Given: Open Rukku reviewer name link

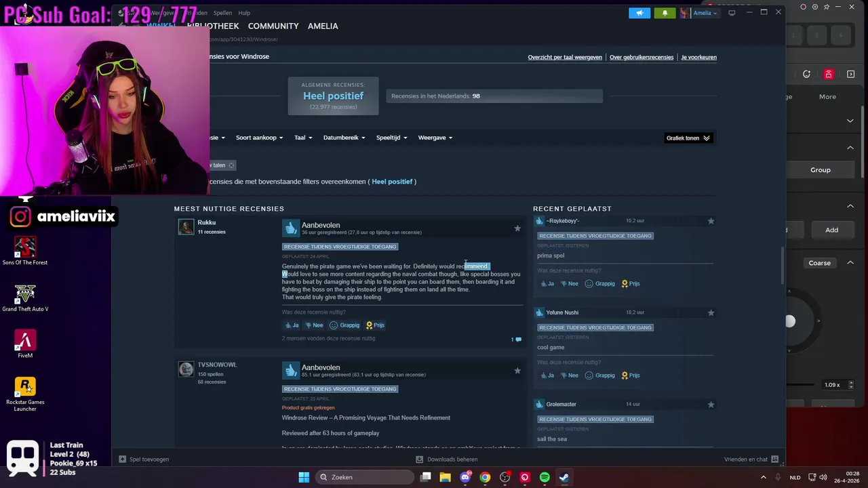Looking at the screenshot, I should pos(207,223).
